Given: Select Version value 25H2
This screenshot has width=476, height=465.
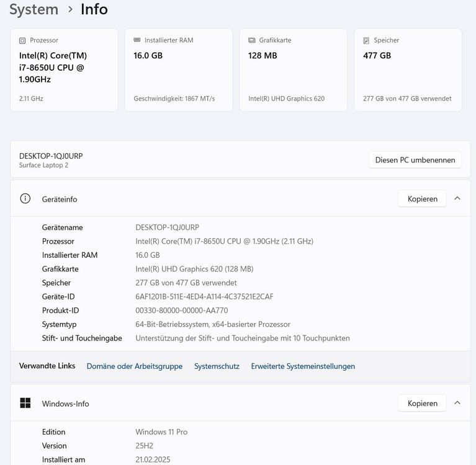Looking at the screenshot, I should click(x=144, y=446).
